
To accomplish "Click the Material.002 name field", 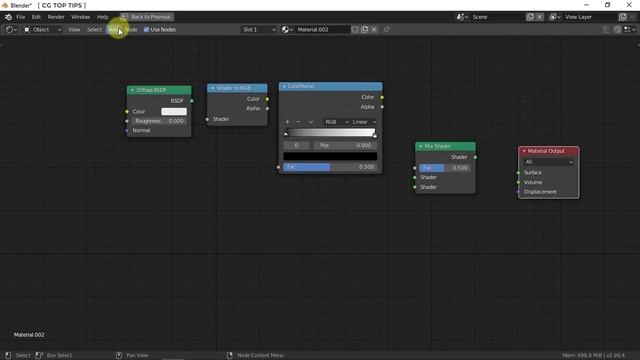I will point(322,30).
